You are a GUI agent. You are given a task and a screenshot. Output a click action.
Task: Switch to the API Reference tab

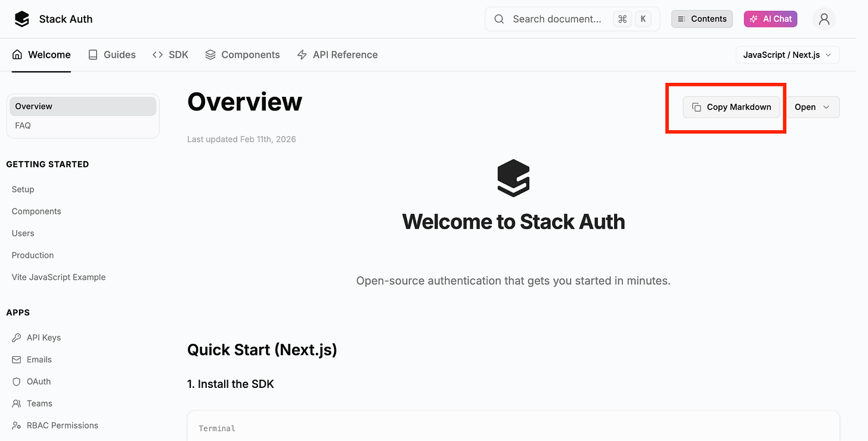coord(337,55)
